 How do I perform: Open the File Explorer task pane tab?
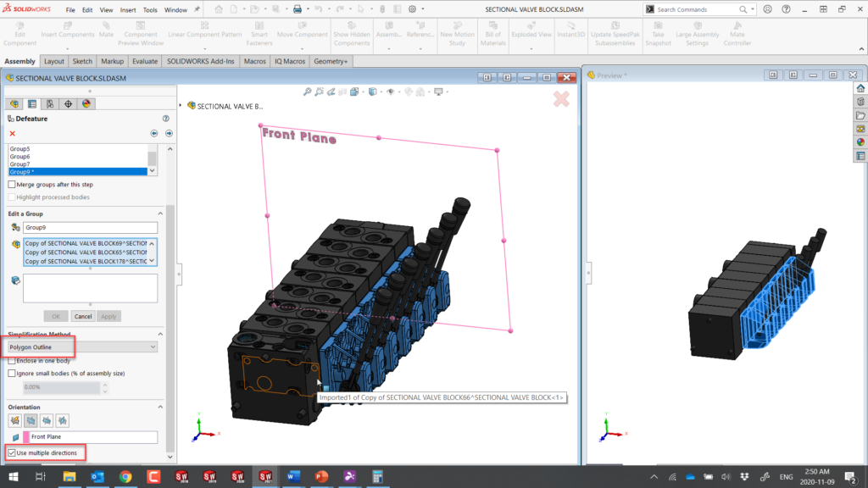pos(860,115)
